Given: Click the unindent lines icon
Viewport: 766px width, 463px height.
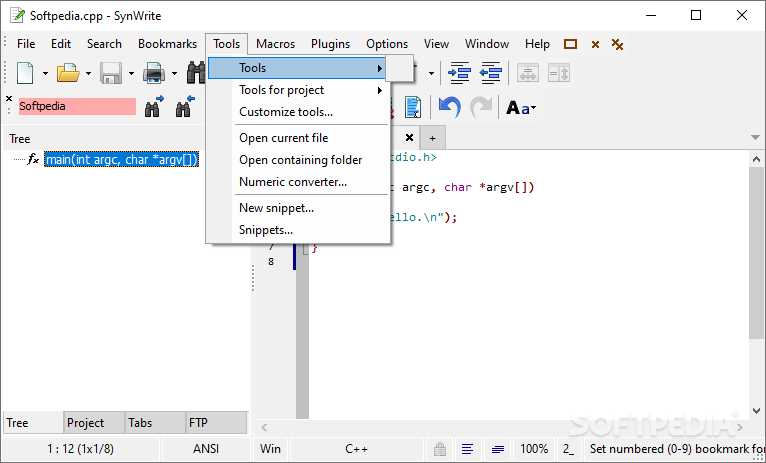Looking at the screenshot, I should pos(490,73).
